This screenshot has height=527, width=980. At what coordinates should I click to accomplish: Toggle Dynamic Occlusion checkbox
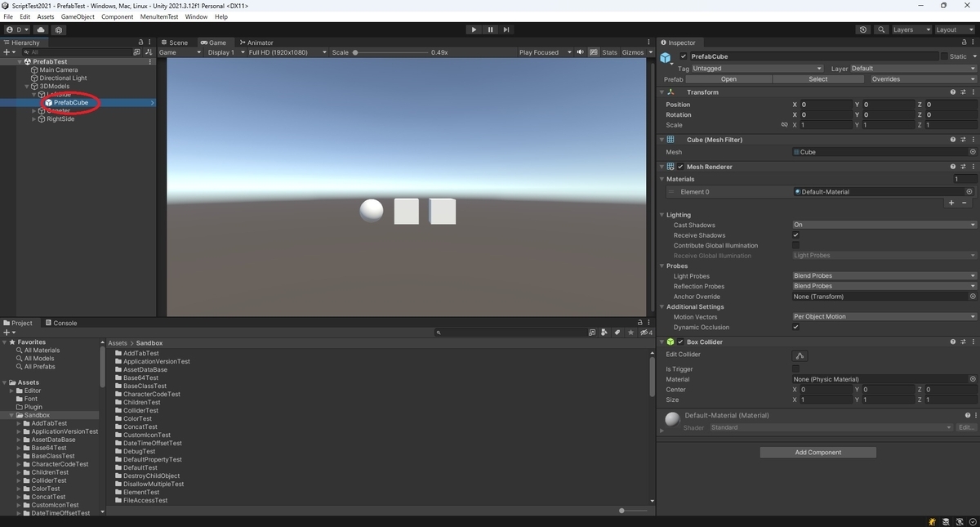[x=796, y=327]
